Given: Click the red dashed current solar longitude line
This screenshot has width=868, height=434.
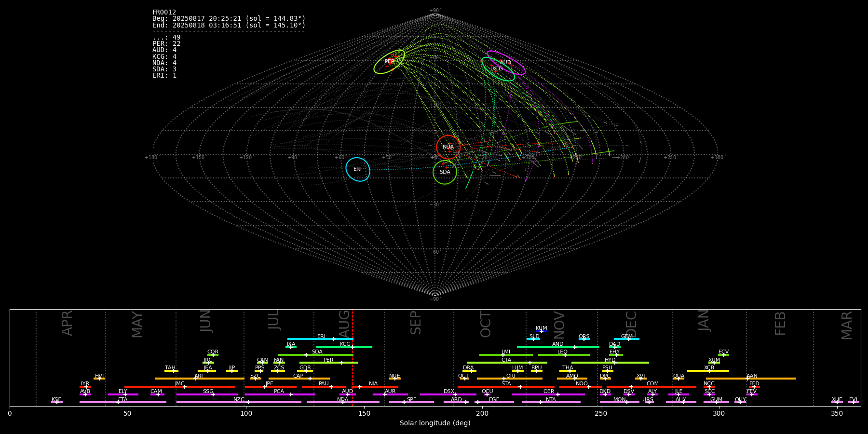Looking at the screenshot, I should pos(353,357).
